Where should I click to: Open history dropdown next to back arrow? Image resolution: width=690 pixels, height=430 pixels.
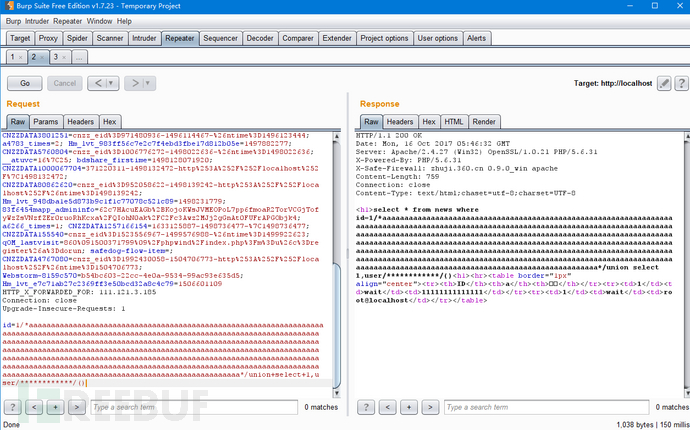112,83
